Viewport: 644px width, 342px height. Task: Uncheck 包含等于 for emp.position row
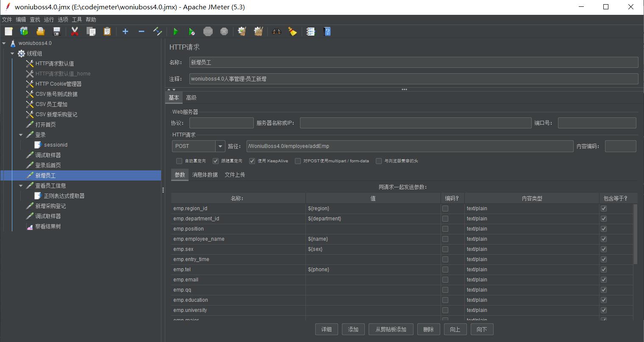tap(604, 229)
